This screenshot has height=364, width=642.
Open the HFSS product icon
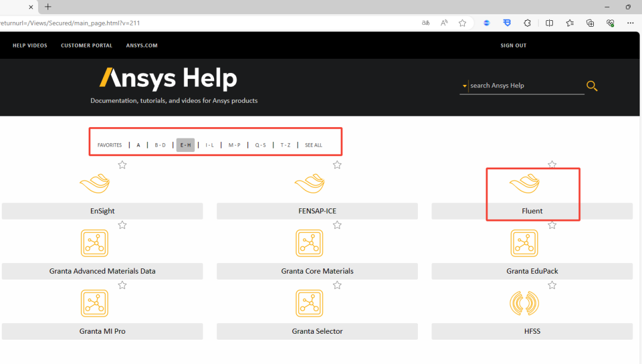click(x=524, y=303)
